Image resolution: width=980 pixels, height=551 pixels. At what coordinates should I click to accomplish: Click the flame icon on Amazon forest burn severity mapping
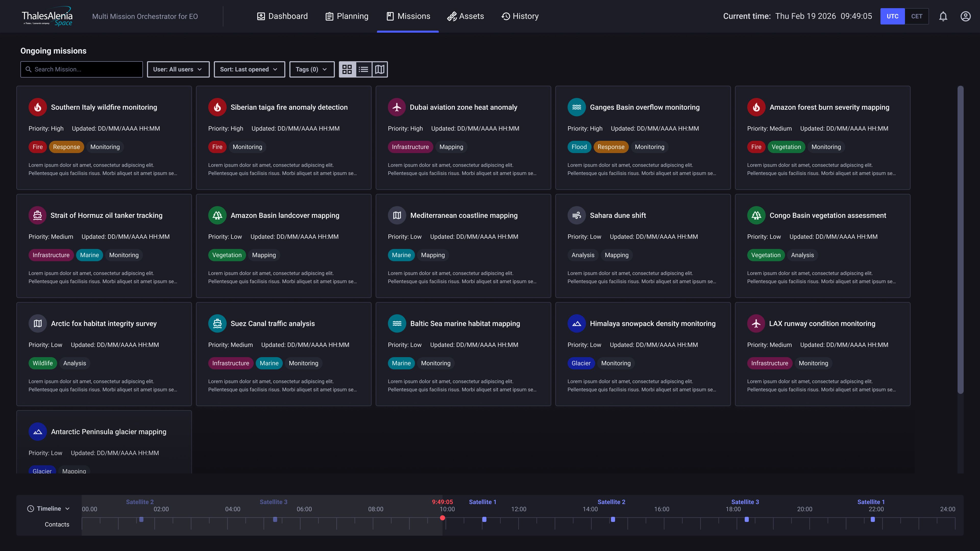(756, 107)
